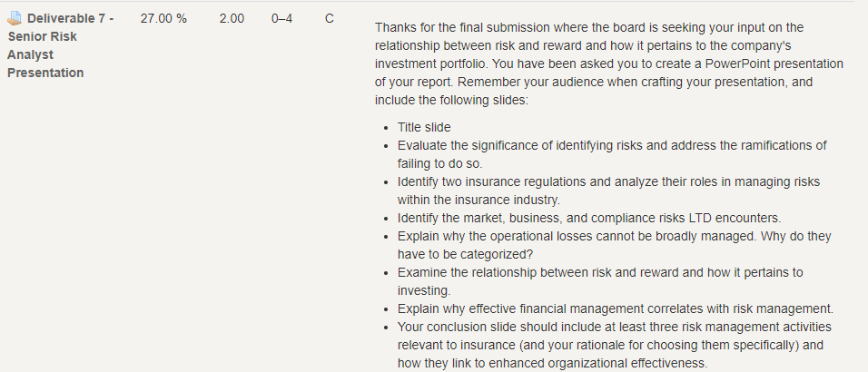868x372 pixels.
Task: Click the assignment icon beside Deliverable 7
Action: pyautogui.click(x=14, y=19)
